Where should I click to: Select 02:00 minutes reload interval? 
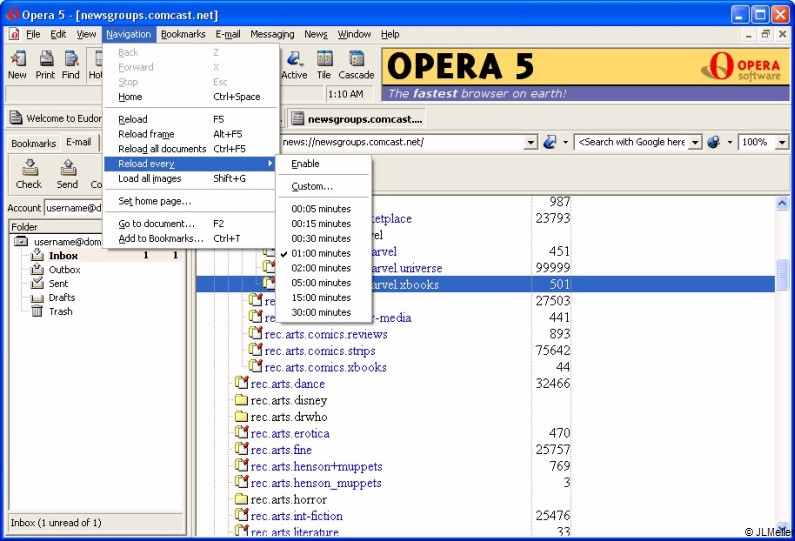pyautogui.click(x=323, y=268)
